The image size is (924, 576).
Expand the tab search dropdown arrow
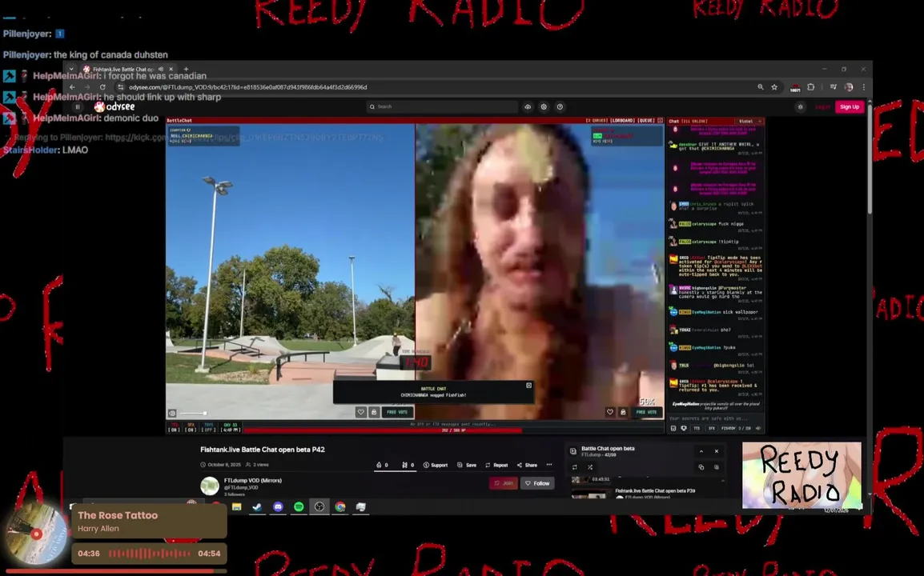pos(71,69)
